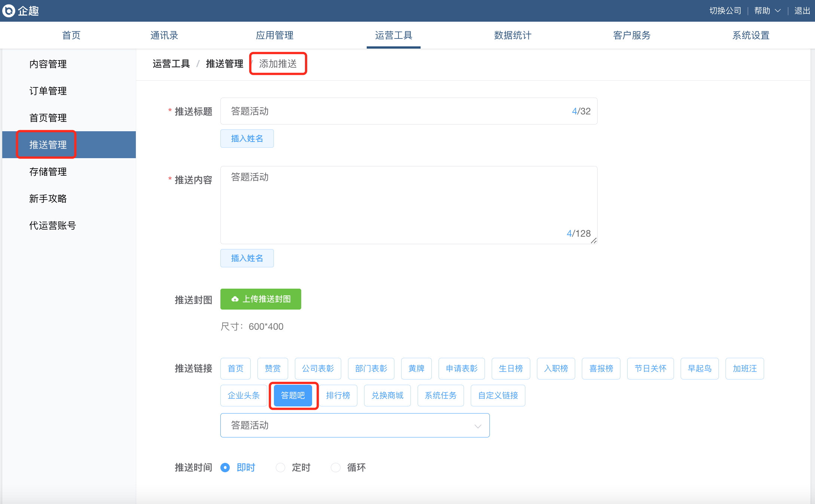Image resolution: width=815 pixels, height=504 pixels.
Task: Switch to the 数据统计 tab
Action: [513, 35]
